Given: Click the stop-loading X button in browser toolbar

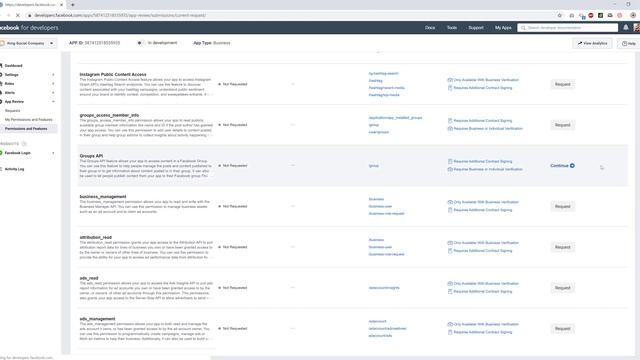Looking at the screenshot, I should tap(18, 15).
